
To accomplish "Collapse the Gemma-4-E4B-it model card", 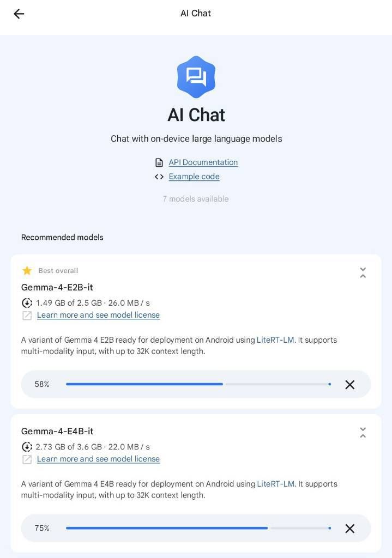I will tap(363, 433).
